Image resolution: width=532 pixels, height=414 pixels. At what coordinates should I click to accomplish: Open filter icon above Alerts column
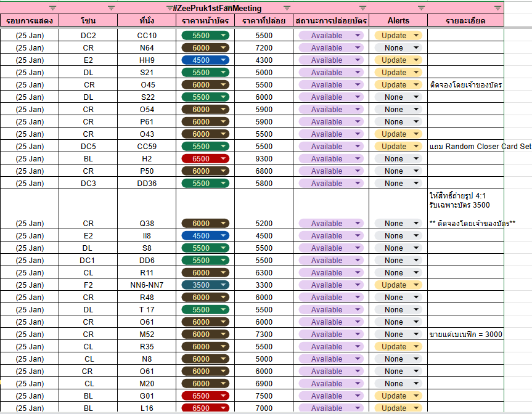422,8
